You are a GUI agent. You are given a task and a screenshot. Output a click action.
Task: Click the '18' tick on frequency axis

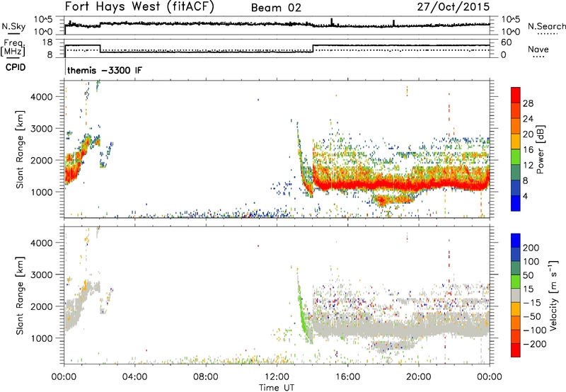coord(47,42)
